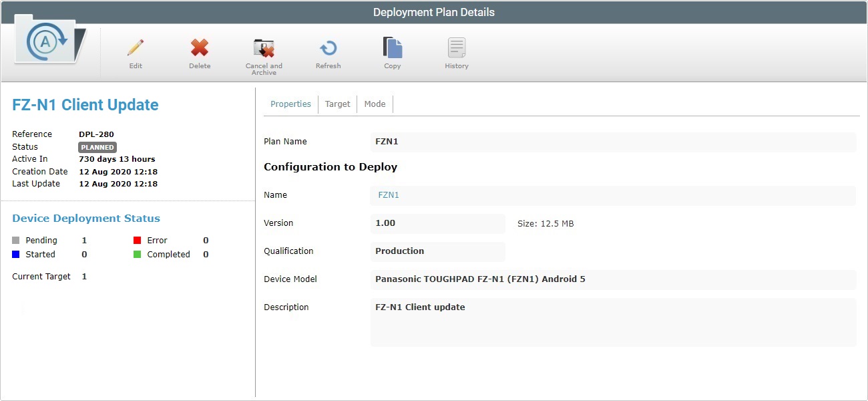Viewport: 868px width, 401px height.
Task: Open the Mode tab
Action: (x=375, y=104)
